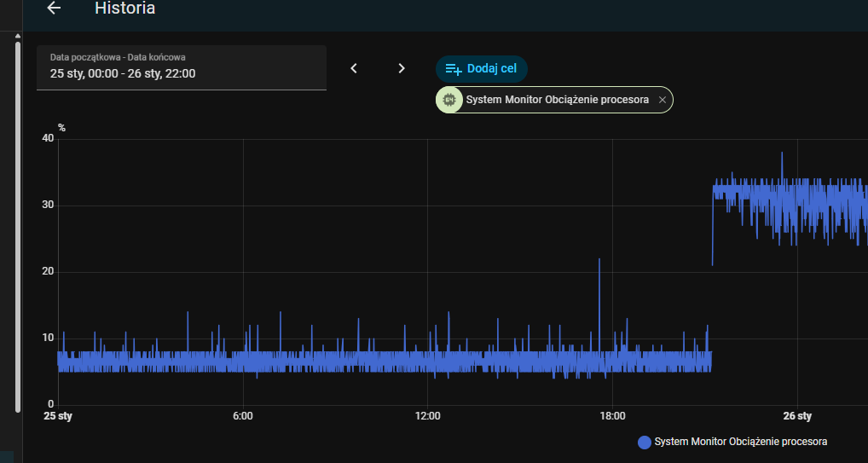Click the CPU chip icon on entity chip
Screen dimensions: 868x463
(x=449, y=100)
